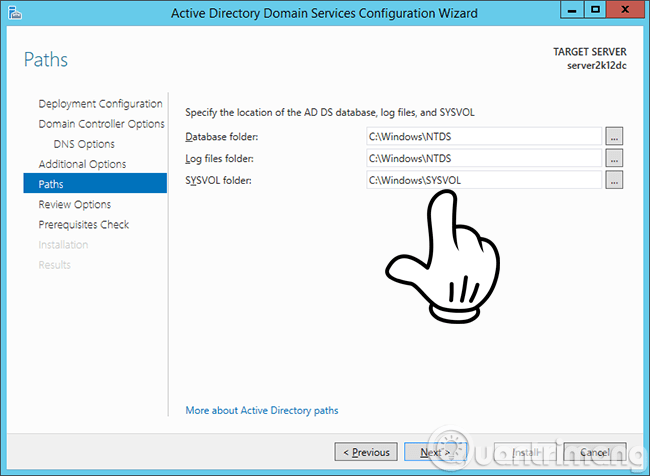650x476 pixels.
Task: Go back with Previous button
Action: coord(366,452)
